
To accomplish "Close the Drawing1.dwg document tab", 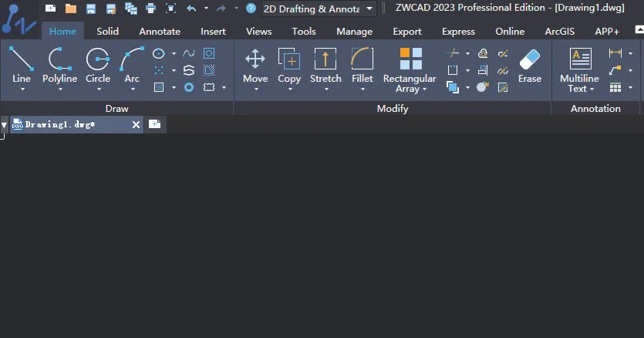I will (x=136, y=124).
